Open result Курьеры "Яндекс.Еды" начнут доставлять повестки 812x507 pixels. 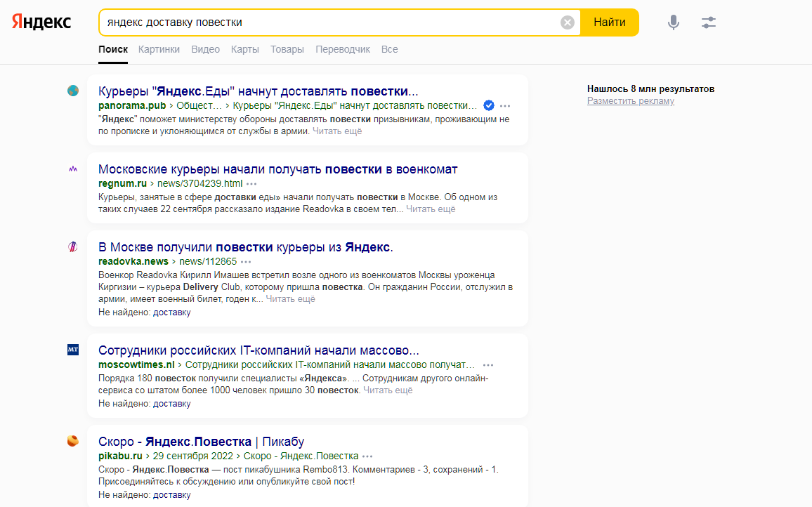tap(258, 91)
